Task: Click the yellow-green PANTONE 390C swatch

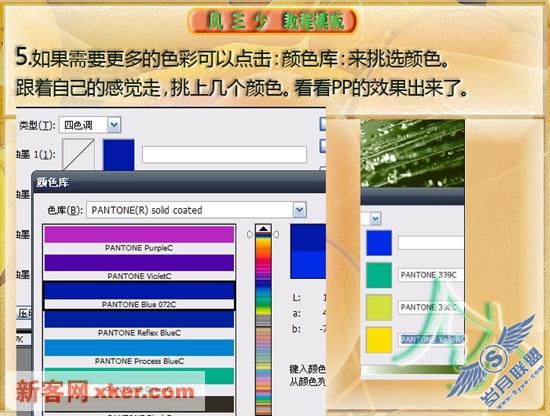Action: [379, 308]
